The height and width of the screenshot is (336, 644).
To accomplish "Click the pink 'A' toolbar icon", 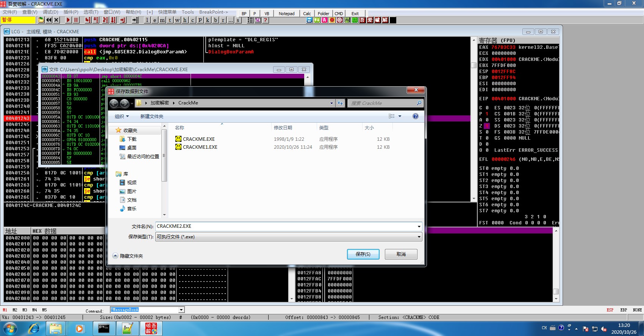I will (325, 20).
